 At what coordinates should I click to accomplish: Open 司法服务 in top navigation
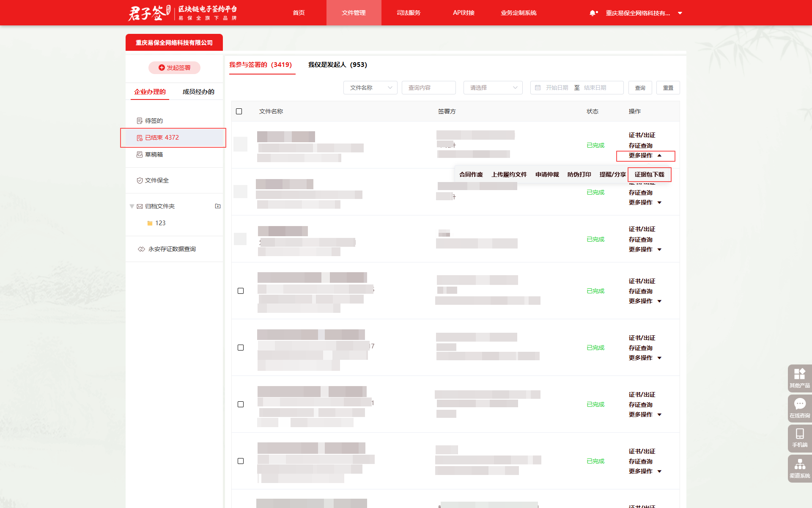[x=409, y=13]
